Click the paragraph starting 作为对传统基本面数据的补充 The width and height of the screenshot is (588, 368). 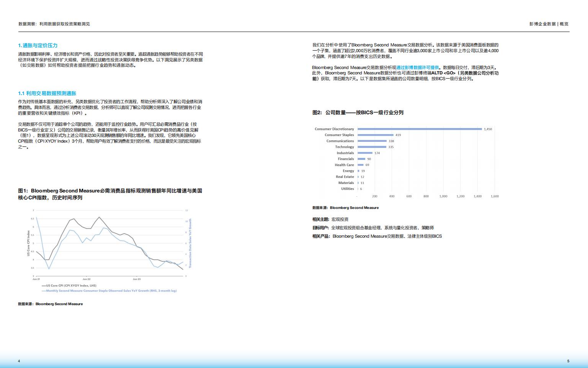110,107
